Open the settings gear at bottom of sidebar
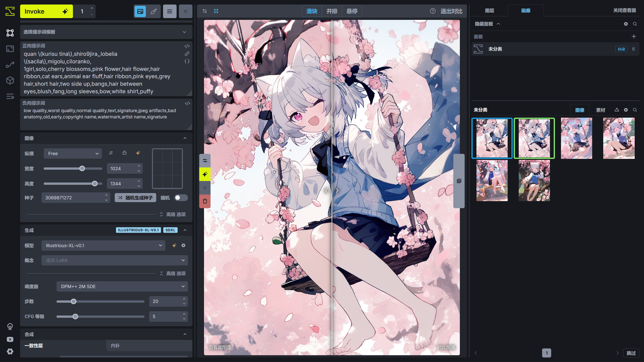Screen dimensions: 644x362 click(x=10, y=351)
